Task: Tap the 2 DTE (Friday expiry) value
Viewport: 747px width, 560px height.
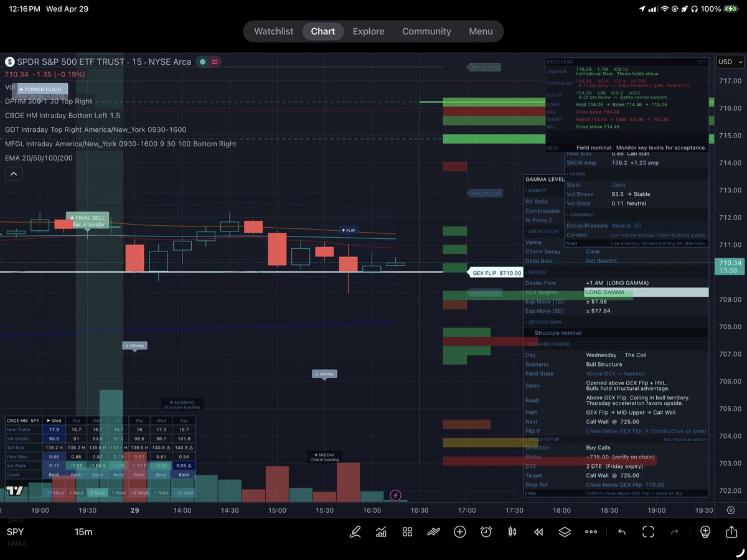Action: pos(614,466)
